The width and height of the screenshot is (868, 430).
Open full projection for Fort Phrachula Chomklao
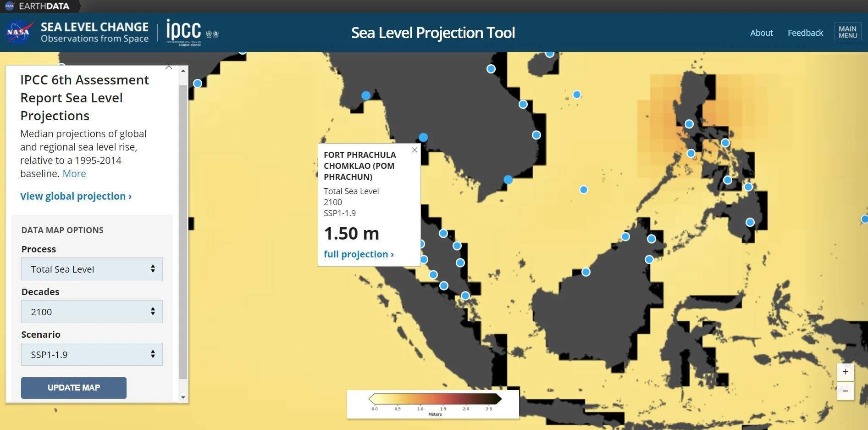359,254
